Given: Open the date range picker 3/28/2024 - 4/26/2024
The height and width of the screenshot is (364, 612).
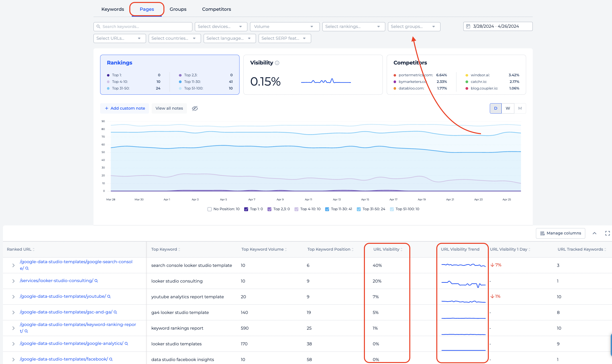Looking at the screenshot, I should (x=498, y=26).
